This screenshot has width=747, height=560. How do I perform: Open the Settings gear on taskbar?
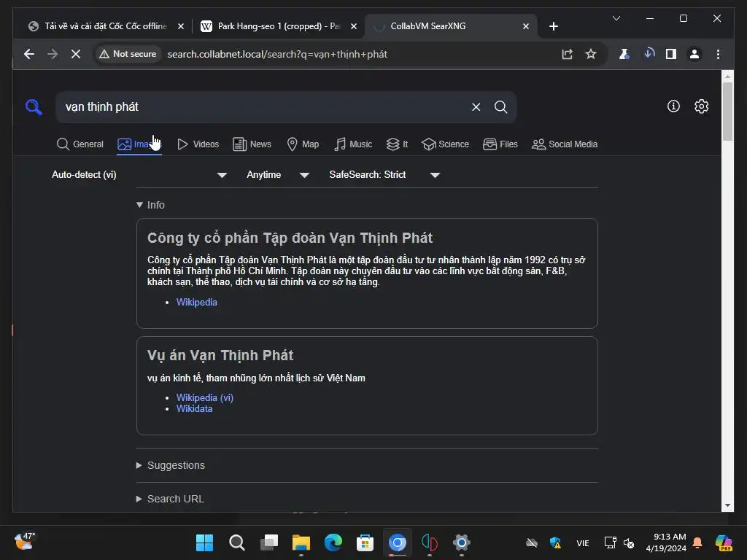point(461,542)
